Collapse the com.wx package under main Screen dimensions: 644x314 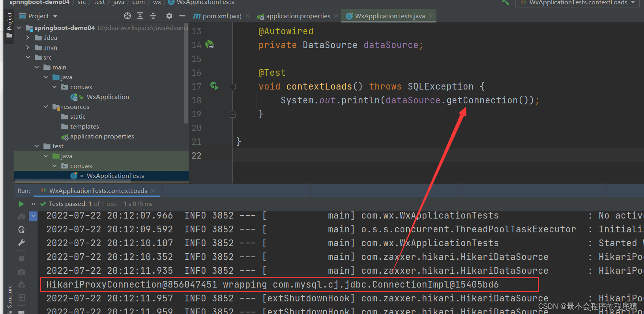click(x=54, y=87)
